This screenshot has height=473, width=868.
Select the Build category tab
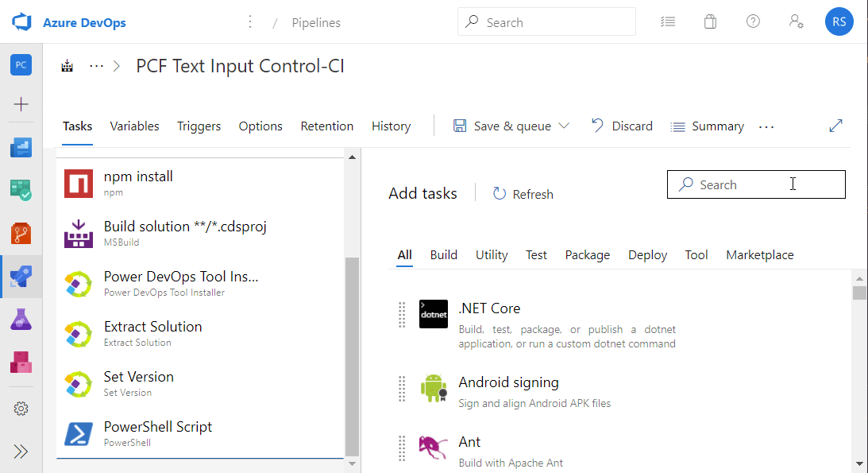(443, 254)
